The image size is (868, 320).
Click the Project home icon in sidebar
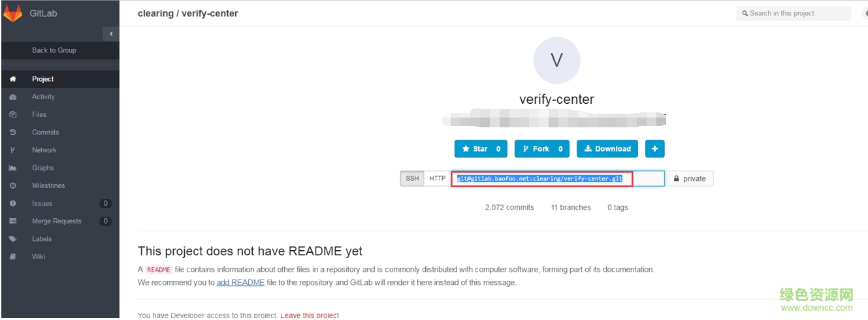pyautogui.click(x=12, y=79)
